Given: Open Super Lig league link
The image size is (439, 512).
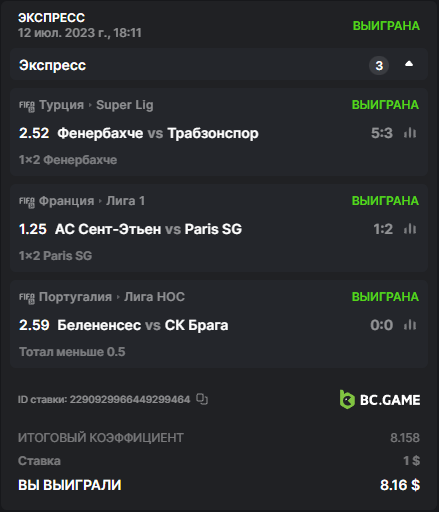Looking at the screenshot, I should tap(125, 105).
